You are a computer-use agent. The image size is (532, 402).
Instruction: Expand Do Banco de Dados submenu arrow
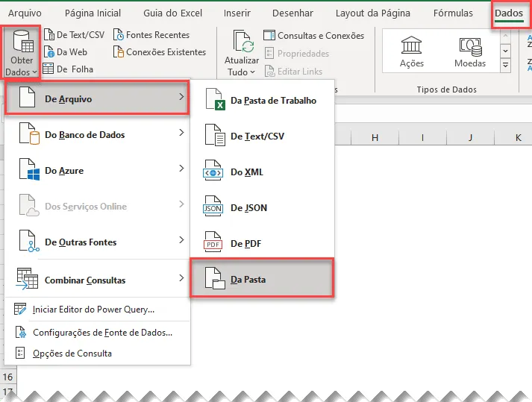point(181,133)
